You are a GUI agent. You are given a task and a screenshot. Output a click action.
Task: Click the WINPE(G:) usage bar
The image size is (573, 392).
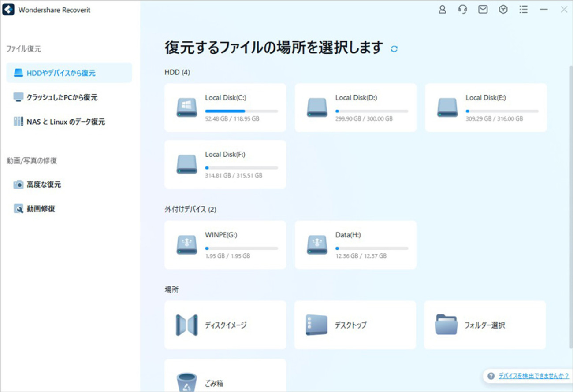tap(242, 248)
